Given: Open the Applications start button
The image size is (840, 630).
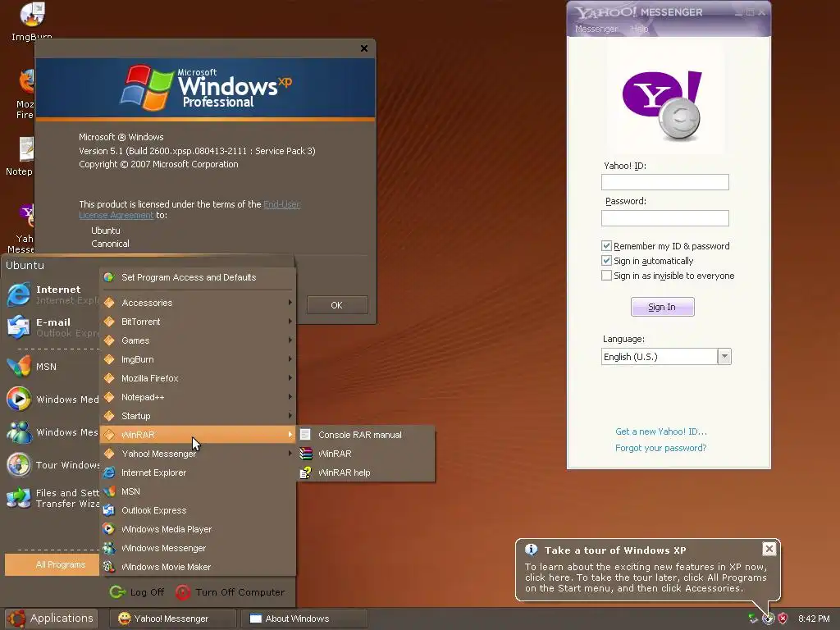Looking at the screenshot, I should pos(51,619).
